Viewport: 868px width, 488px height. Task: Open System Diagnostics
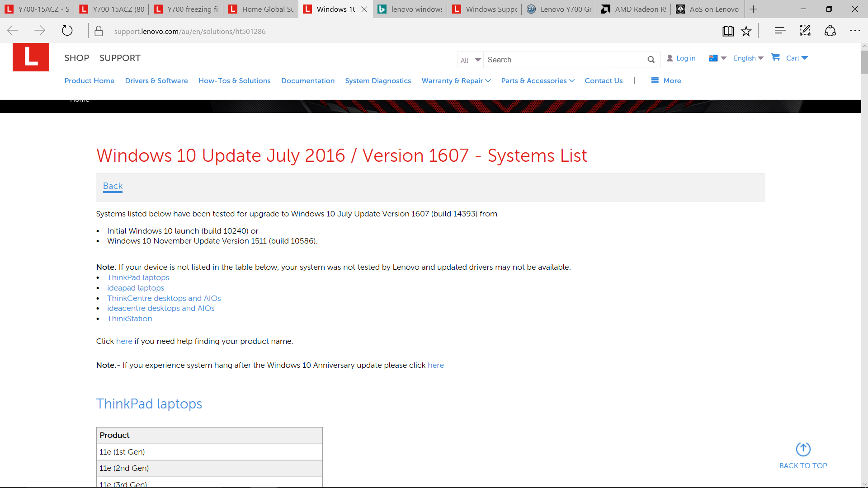[x=378, y=80]
